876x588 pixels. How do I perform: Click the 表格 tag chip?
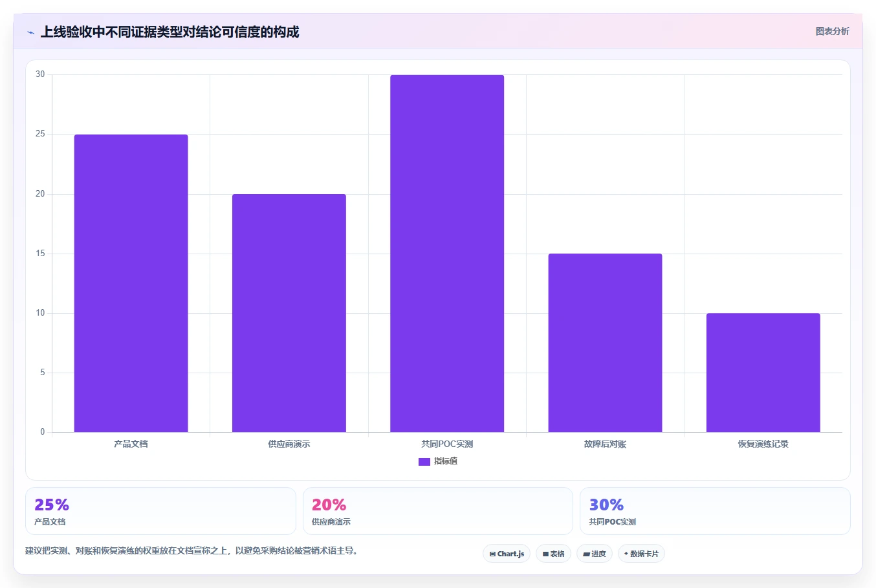553,554
